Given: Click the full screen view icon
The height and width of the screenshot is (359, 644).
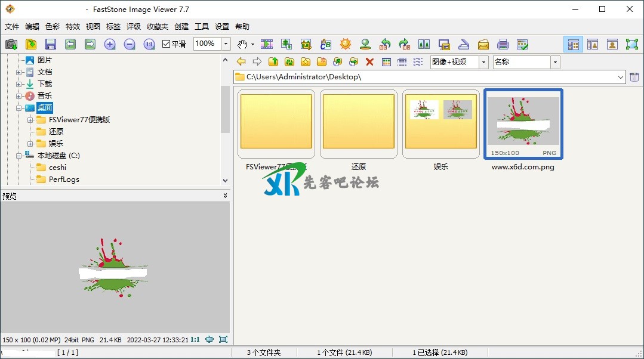Looking at the screenshot, I should point(631,44).
